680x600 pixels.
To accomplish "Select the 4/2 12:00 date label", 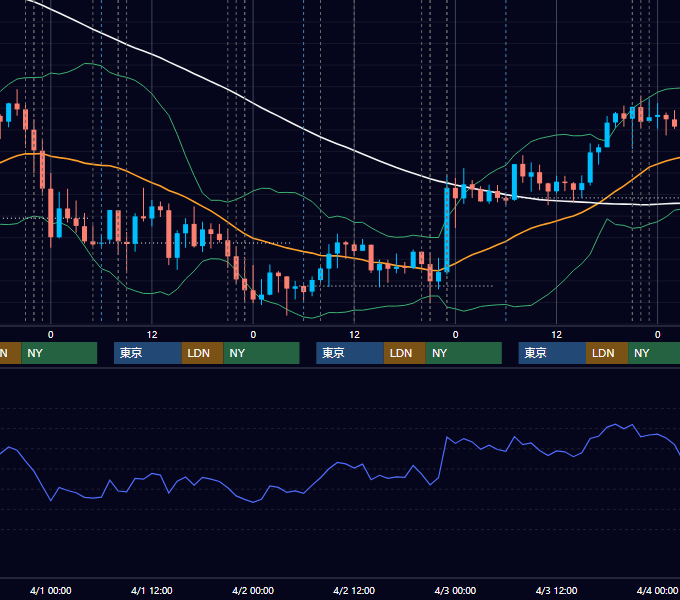I will pyautogui.click(x=354, y=590).
